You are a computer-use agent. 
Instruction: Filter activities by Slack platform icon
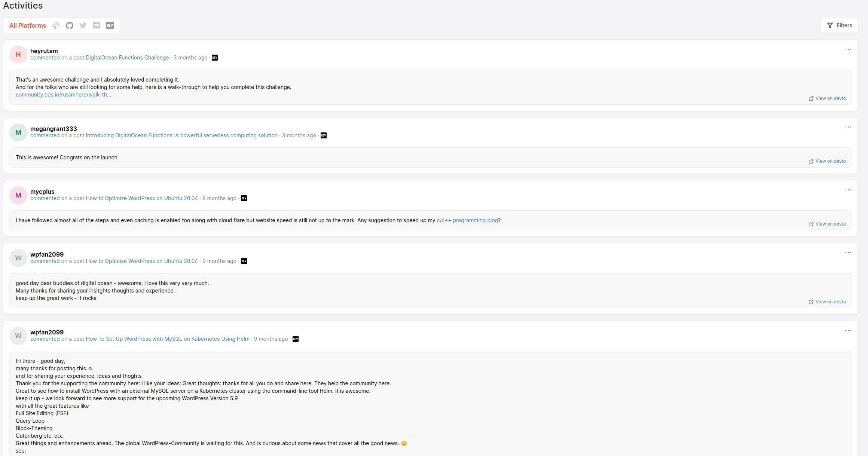(56, 25)
